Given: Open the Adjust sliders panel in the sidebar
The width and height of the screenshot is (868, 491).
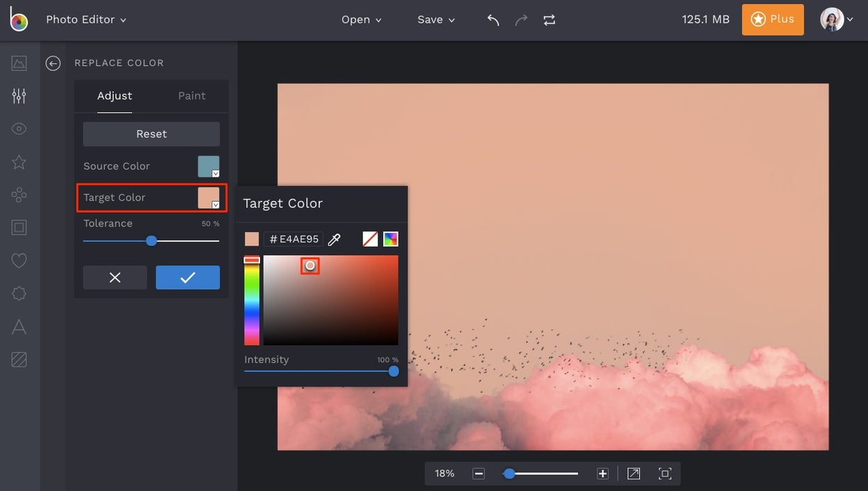Looking at the screenshot, I should (19, 95).
